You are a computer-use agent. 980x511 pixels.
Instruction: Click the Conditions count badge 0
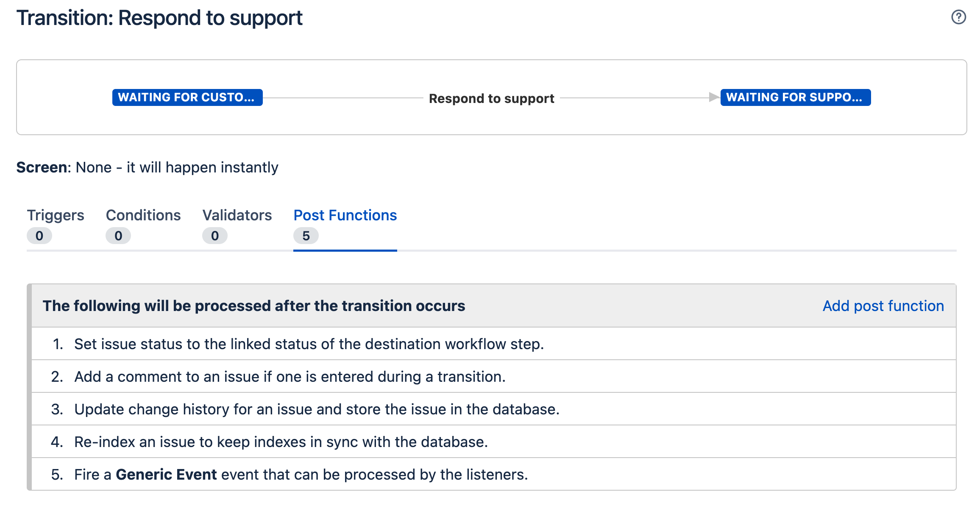[118, 236]
